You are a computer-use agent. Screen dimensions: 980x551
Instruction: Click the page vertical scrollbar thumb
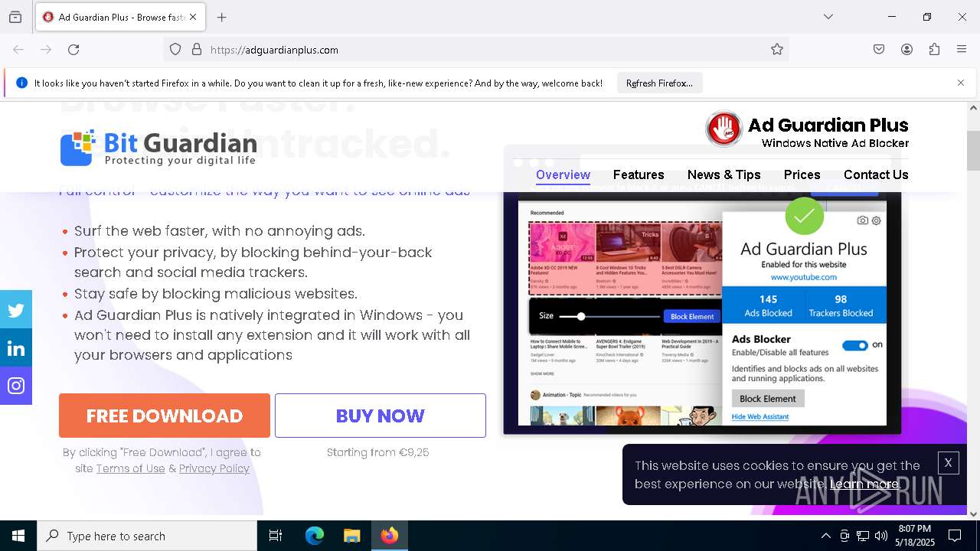click(973, 151)
